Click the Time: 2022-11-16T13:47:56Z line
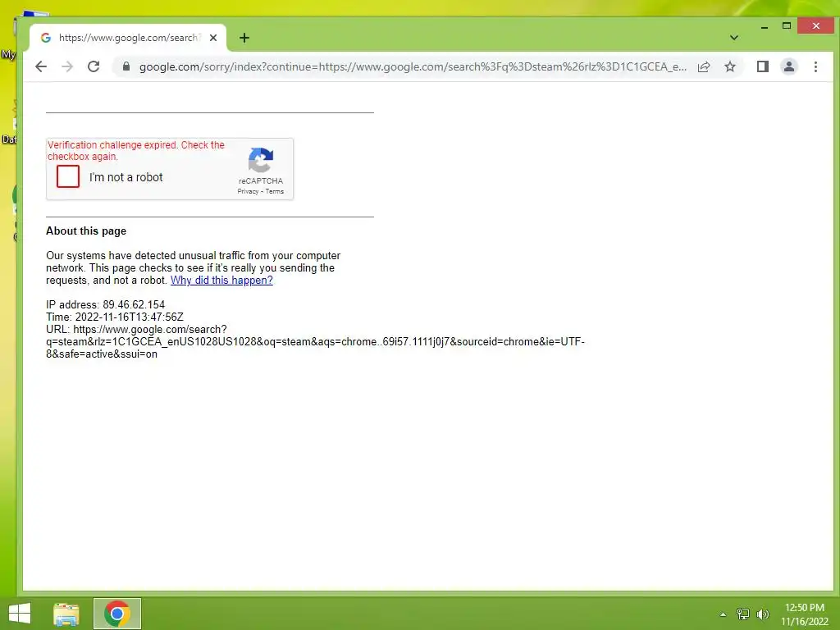Image resolution: width=840 pixels, height=630 pixels. coord(115,317)
